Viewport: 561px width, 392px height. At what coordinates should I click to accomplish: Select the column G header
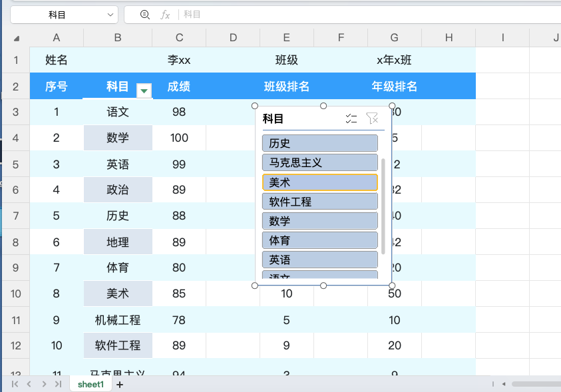(x=394, y=38)
